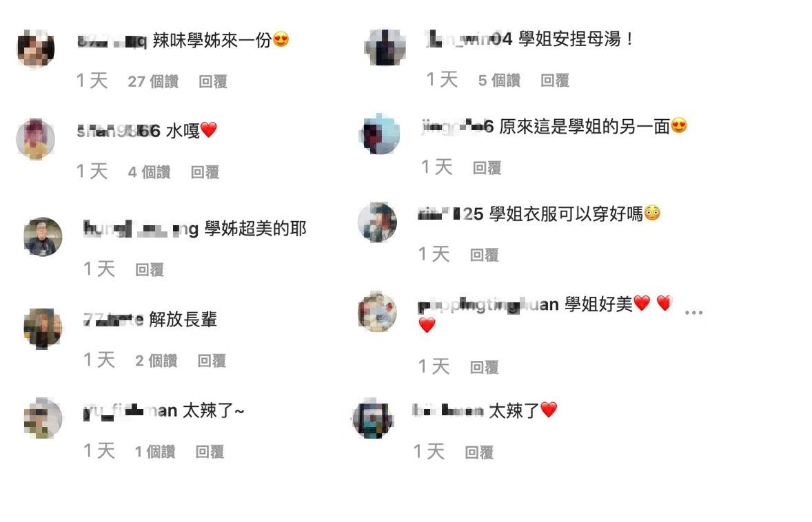Click 回覆 under 辣味學姊來一份 comment

coord(213,81)
